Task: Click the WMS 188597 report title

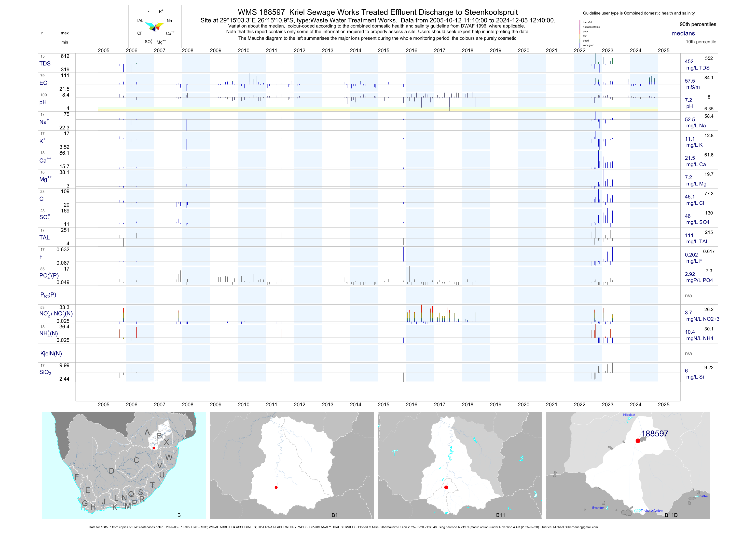Action: [x=378, y=12]
